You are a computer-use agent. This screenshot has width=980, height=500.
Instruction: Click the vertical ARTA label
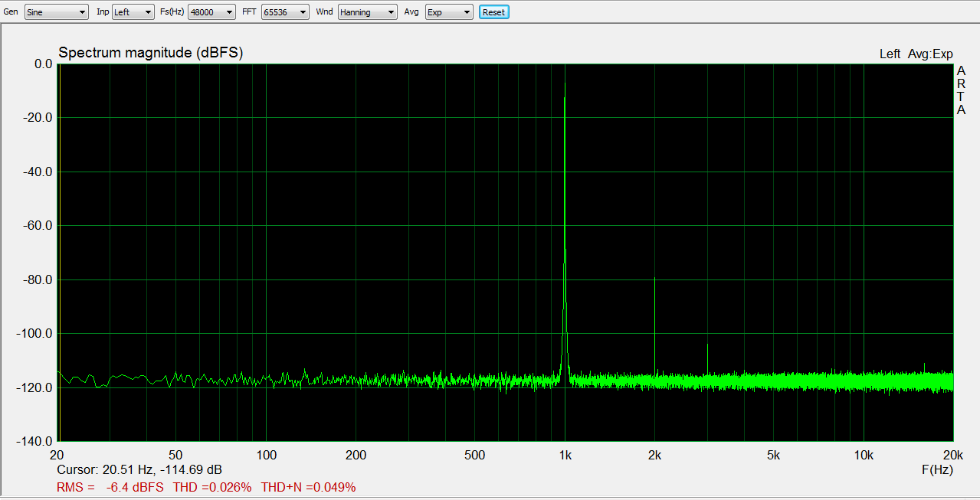click(x=962, y=90)
